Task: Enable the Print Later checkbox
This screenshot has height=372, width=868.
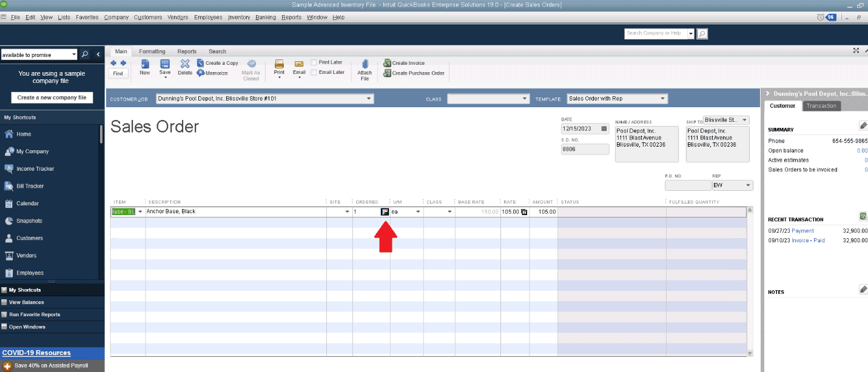Action: [315, 61]
